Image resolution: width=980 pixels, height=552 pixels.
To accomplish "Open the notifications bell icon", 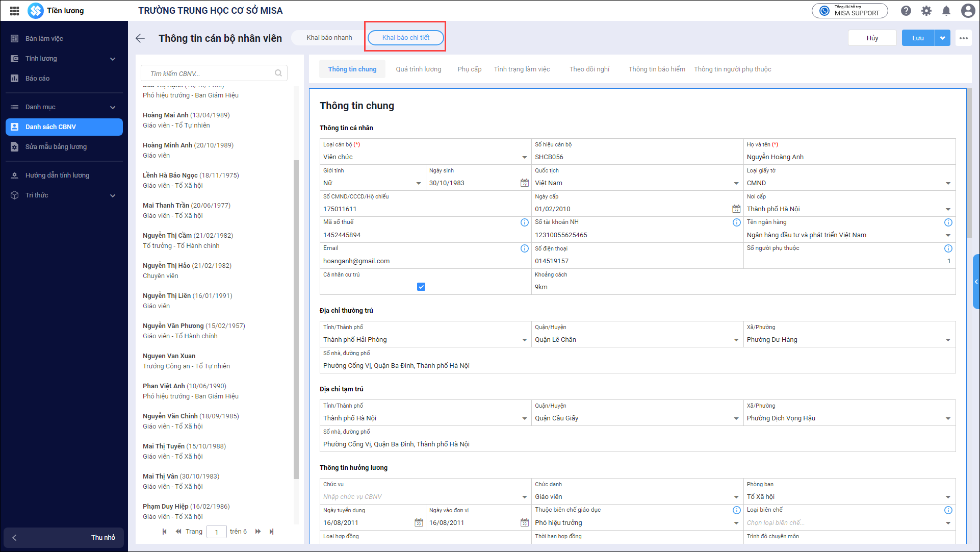I will tap(946, 11).
